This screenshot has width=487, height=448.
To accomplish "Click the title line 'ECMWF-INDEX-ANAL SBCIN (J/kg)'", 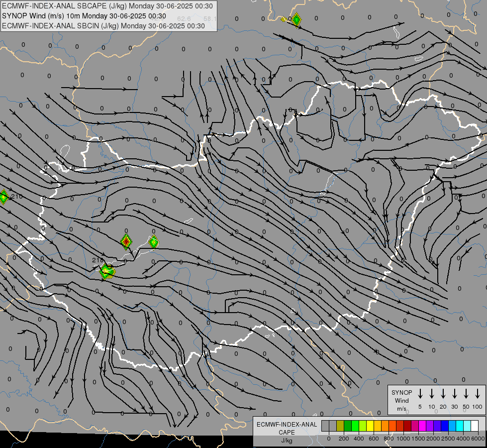I will (x=103, y=26).
